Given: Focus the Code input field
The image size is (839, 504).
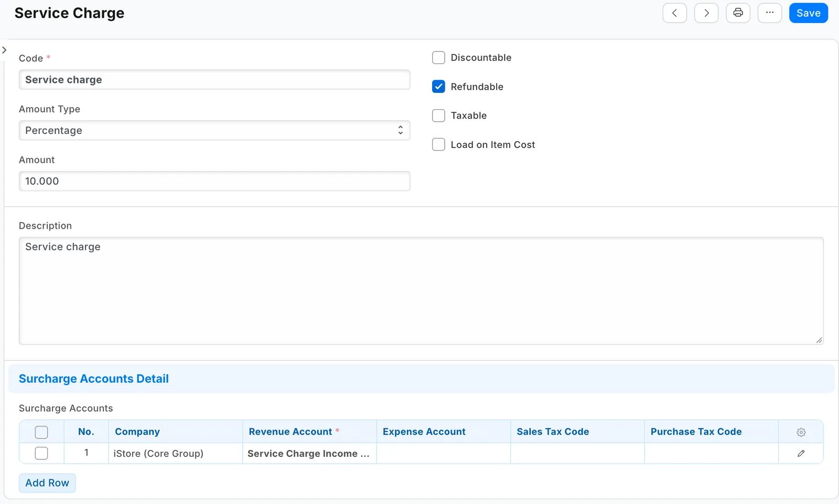Looking at the screenshot, I should pyautogui.click(x=214, y=80).
